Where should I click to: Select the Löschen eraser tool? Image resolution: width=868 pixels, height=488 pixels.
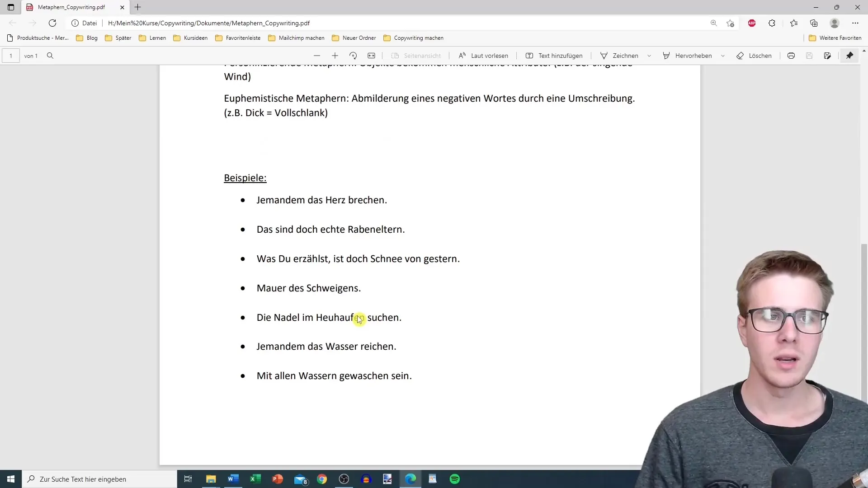pos(754,56)
